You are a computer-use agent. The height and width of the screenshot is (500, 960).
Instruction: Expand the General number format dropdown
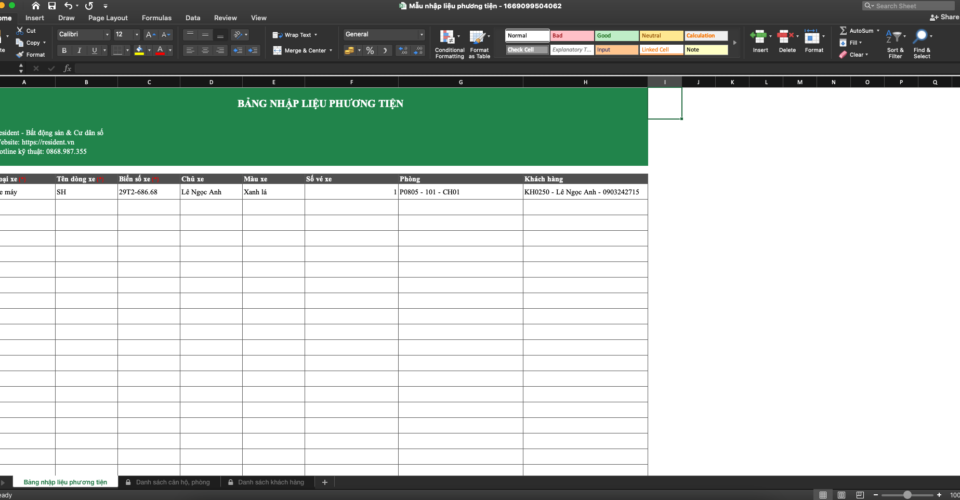coord(423,35)
